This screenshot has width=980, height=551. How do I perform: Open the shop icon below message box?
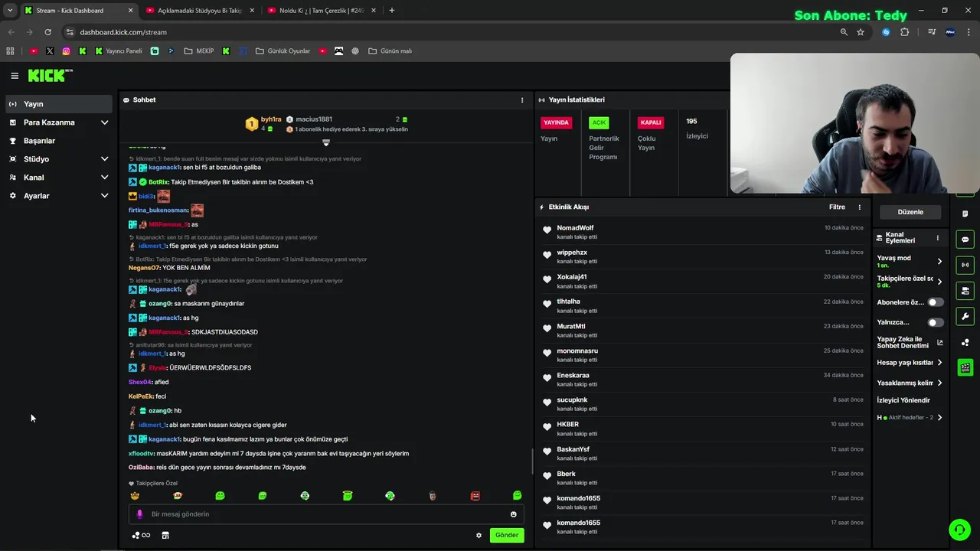coord(165,535)
